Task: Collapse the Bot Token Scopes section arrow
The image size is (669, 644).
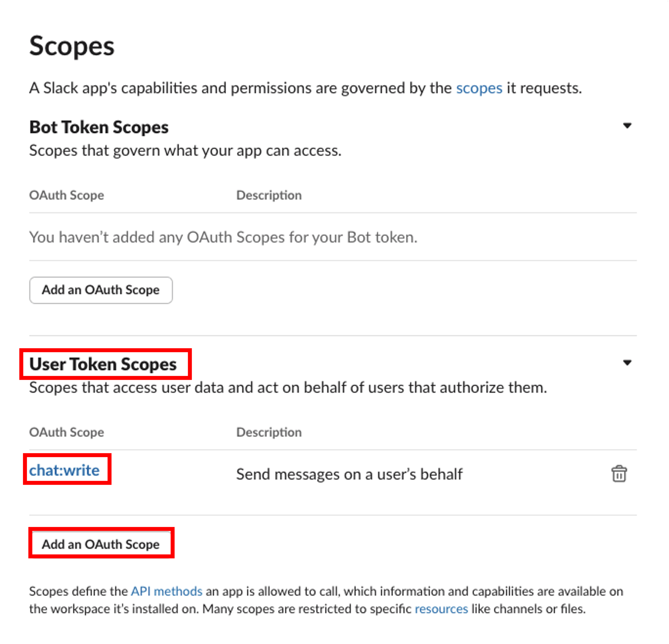Action: coord(627,126)
